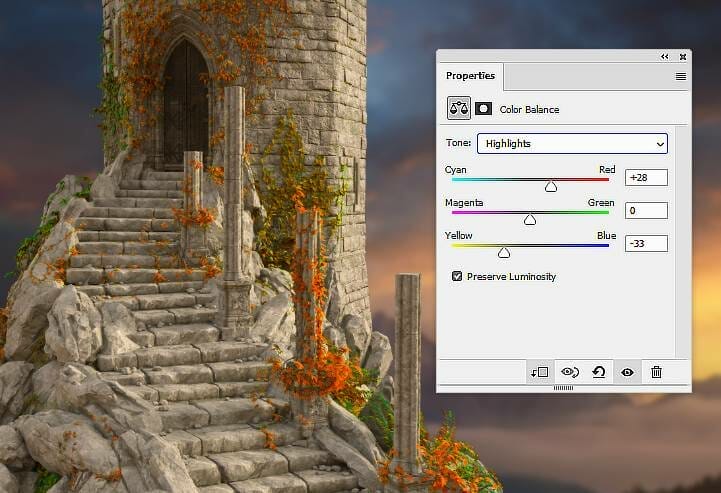
Task: Click the 'Red' slider label
Action: [607, 170]
